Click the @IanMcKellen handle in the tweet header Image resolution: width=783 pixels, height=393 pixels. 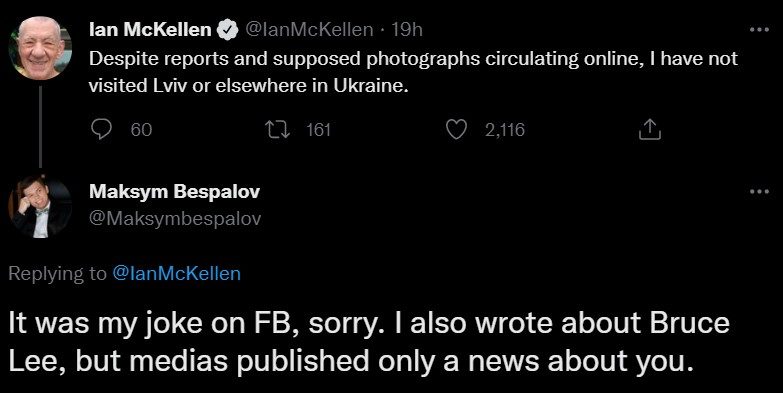pos(308,30)
